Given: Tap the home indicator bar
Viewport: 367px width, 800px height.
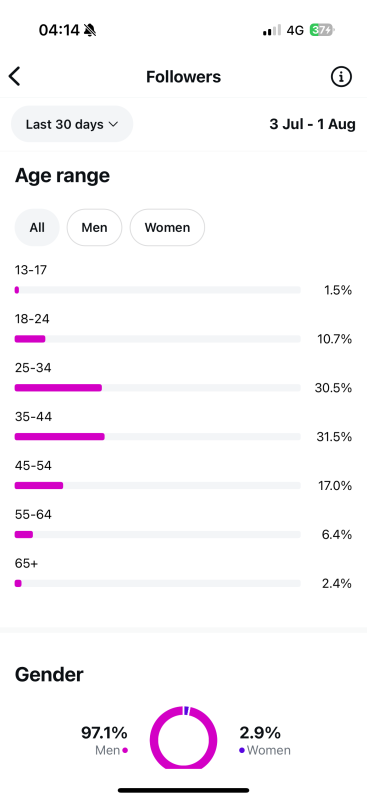Looking at the screenshot, I should click(184, 790).
